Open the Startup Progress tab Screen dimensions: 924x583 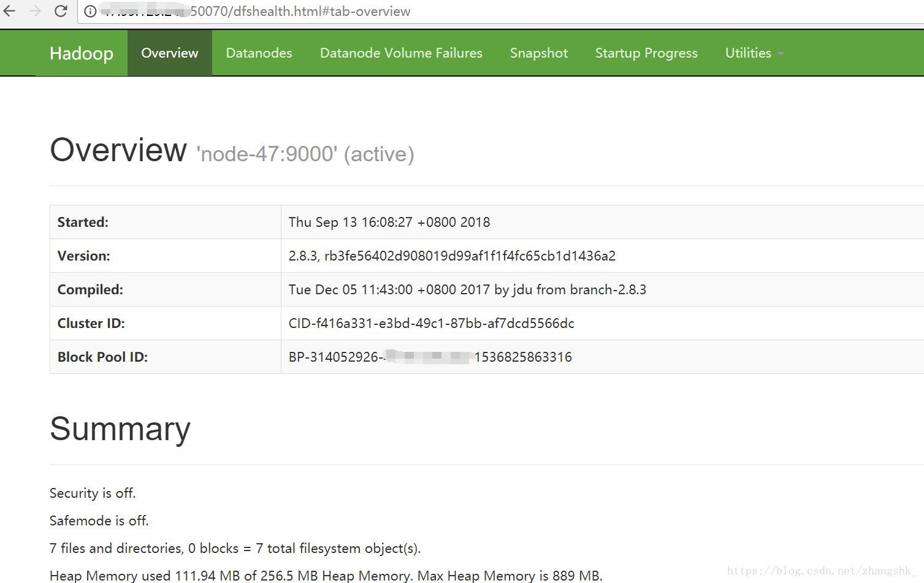point(646,53)
